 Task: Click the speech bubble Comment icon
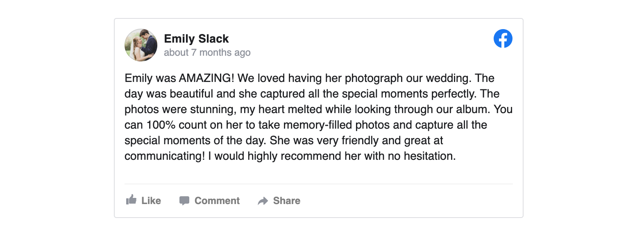coord(184,201)
